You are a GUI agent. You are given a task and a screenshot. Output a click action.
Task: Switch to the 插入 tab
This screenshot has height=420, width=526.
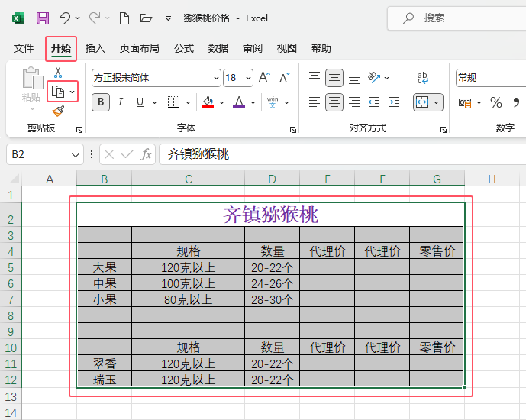click(x=95, y=48)
